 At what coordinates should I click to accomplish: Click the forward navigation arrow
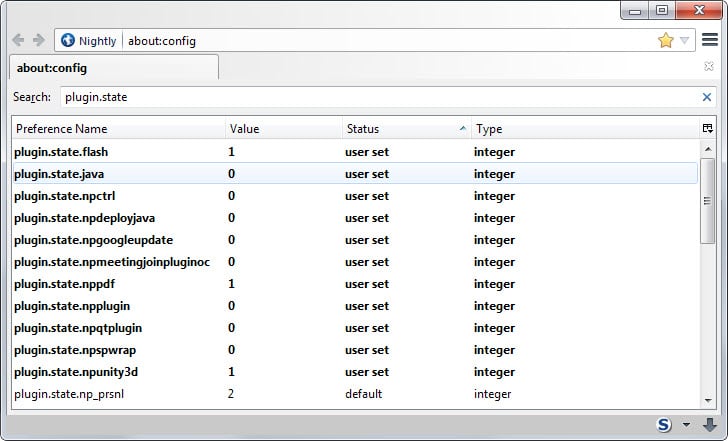click(x=38, y=40)
